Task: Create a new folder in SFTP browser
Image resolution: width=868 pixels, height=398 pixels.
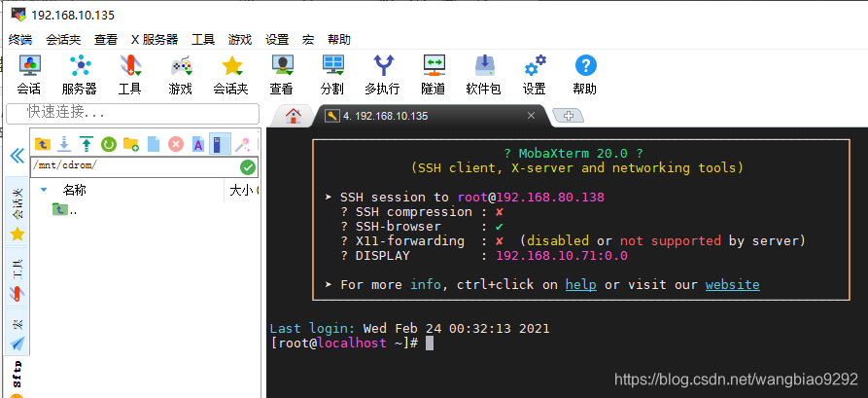Action: [130, 145]
